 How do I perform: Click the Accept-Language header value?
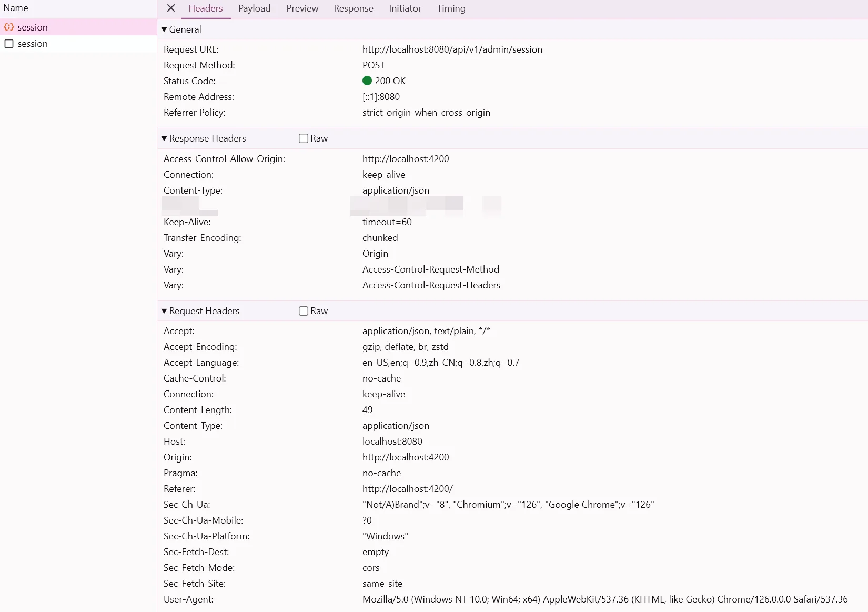441,363
